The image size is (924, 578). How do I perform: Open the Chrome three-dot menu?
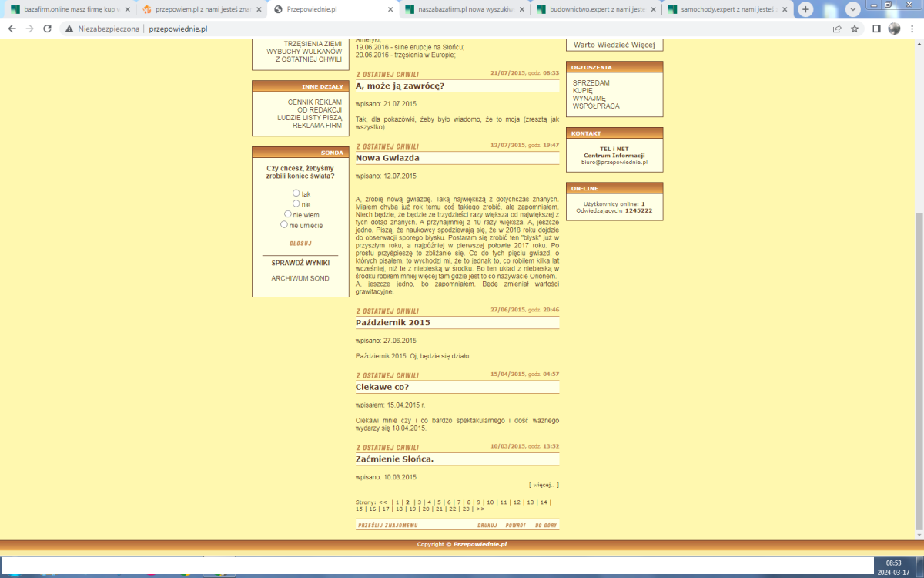click(912, 29)
